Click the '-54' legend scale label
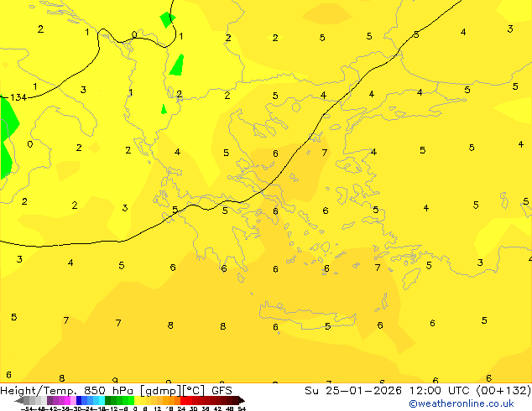This screenshot has height=411, width=532. (27, 408)
